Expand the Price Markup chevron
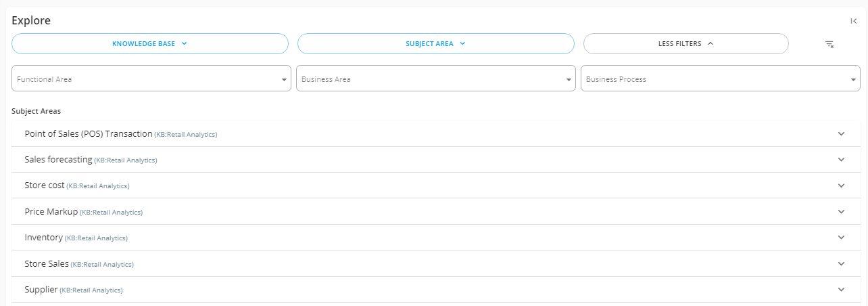The height and width of the screenshot is (306, 868). [842, 211]
